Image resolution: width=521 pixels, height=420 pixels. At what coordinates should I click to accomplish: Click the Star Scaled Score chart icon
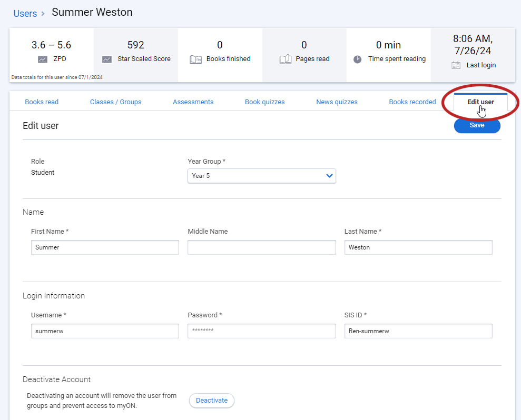106,59
